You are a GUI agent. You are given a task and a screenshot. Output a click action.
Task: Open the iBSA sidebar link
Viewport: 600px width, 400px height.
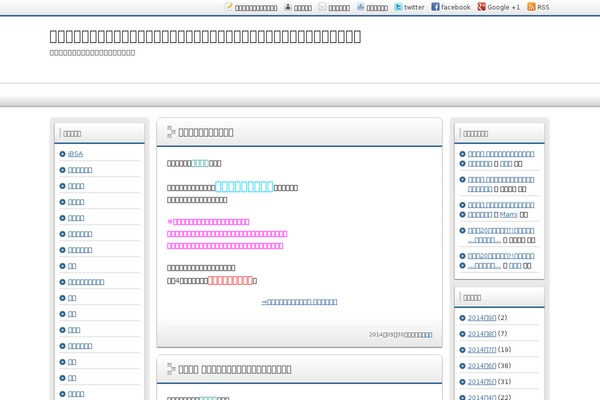pyautogui.click(x=75, y=154)
